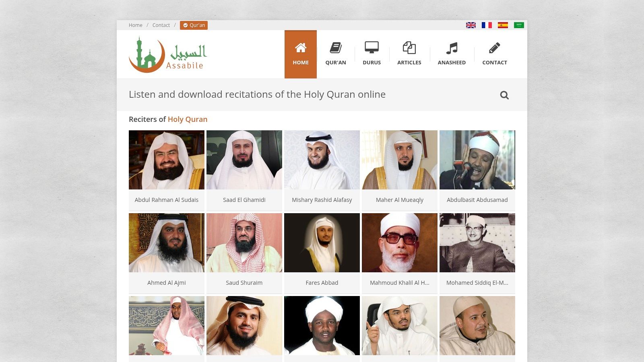Click the Home breadcrumb link
Screen dimensions: 644x362
pyautogui.click(x=135, y=25)
